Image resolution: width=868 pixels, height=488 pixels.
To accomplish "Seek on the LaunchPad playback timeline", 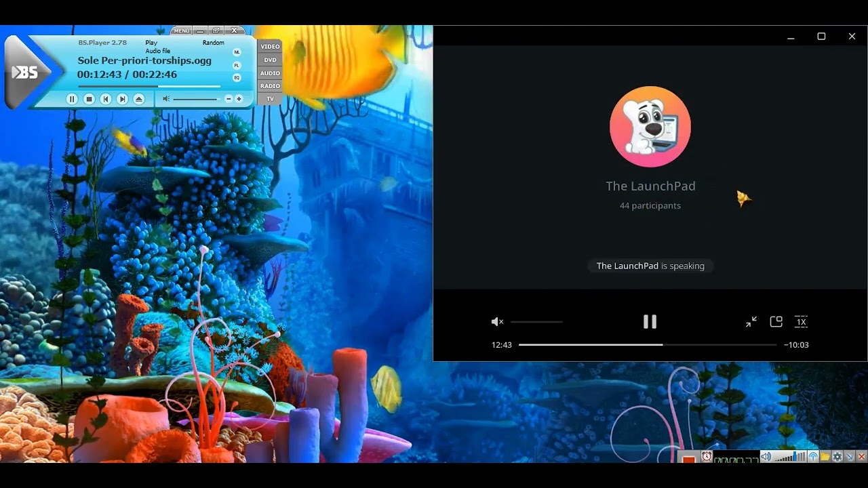I will [648, 345].
